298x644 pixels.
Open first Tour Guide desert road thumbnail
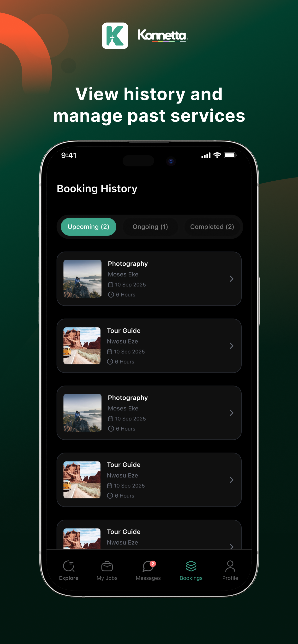[82, 346]
